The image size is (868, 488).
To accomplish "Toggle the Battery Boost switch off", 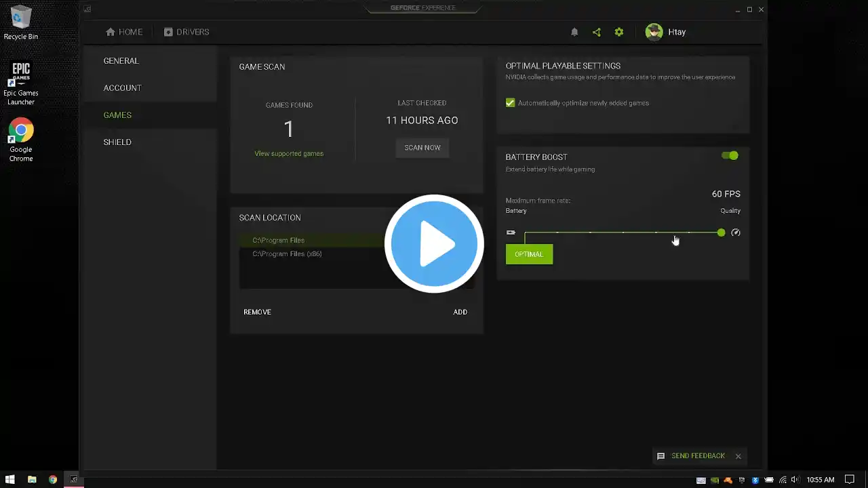I will coord(730,156).
